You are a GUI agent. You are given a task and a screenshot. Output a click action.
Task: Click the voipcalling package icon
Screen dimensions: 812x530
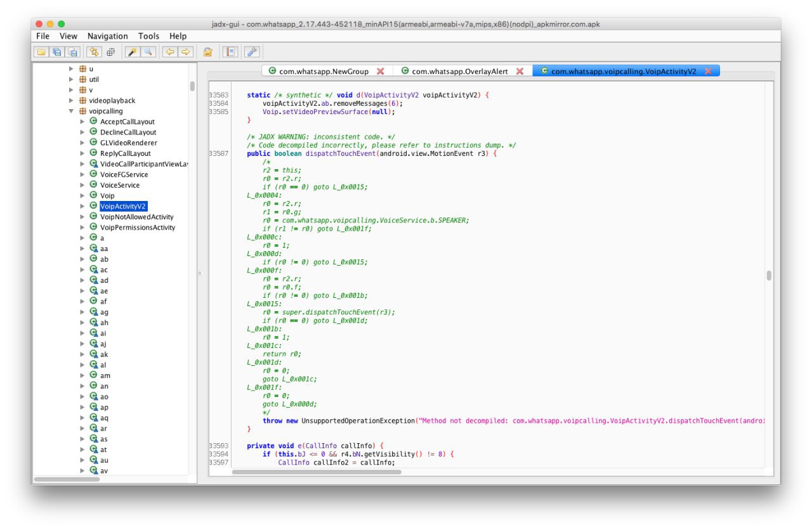point(82,111)
